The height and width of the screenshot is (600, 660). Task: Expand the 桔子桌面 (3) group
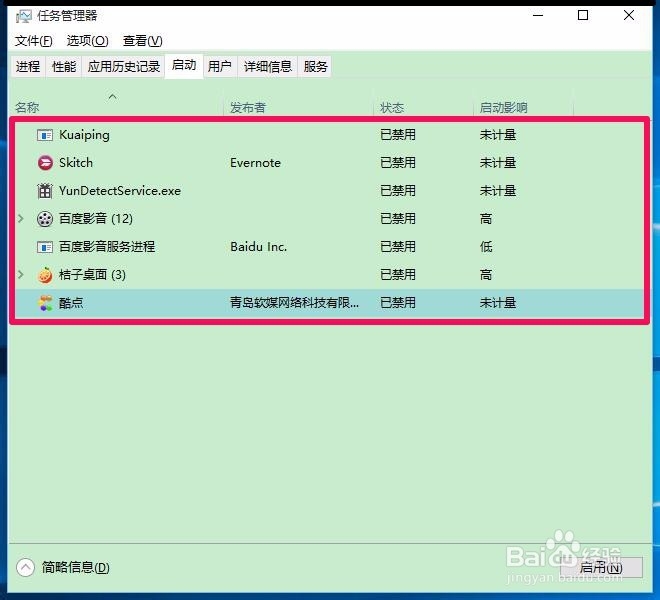(21, 275)
